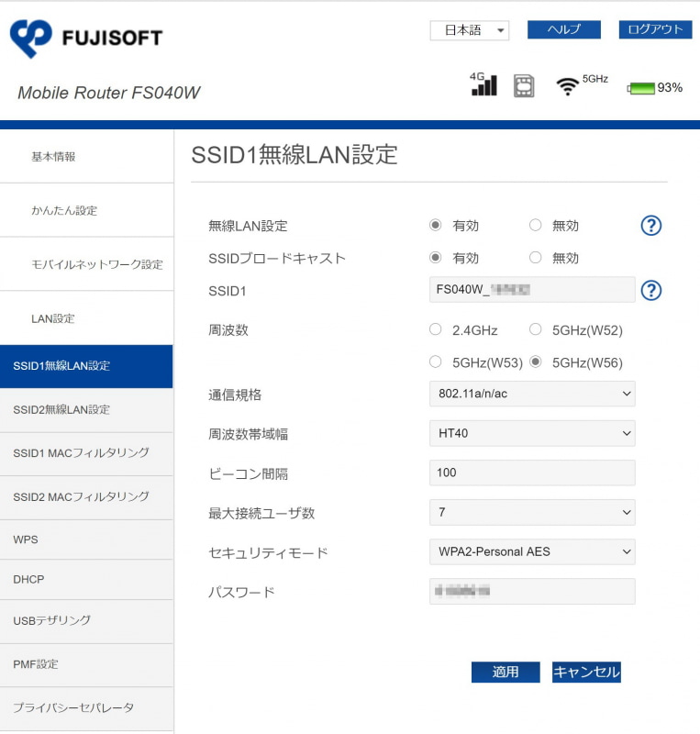700x734 pixels.
Task: Click the ログアウト button
Action: pos(655,30)
